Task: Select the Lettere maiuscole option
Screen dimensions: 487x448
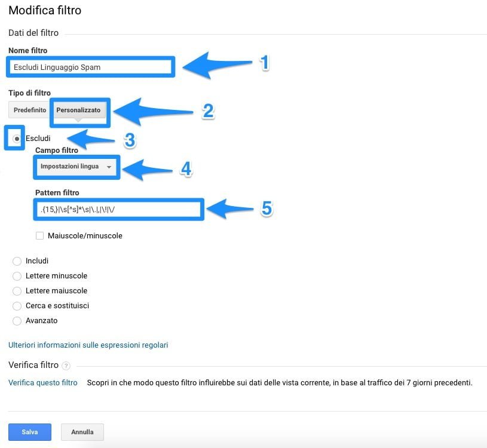Action: tap(17, 291)
